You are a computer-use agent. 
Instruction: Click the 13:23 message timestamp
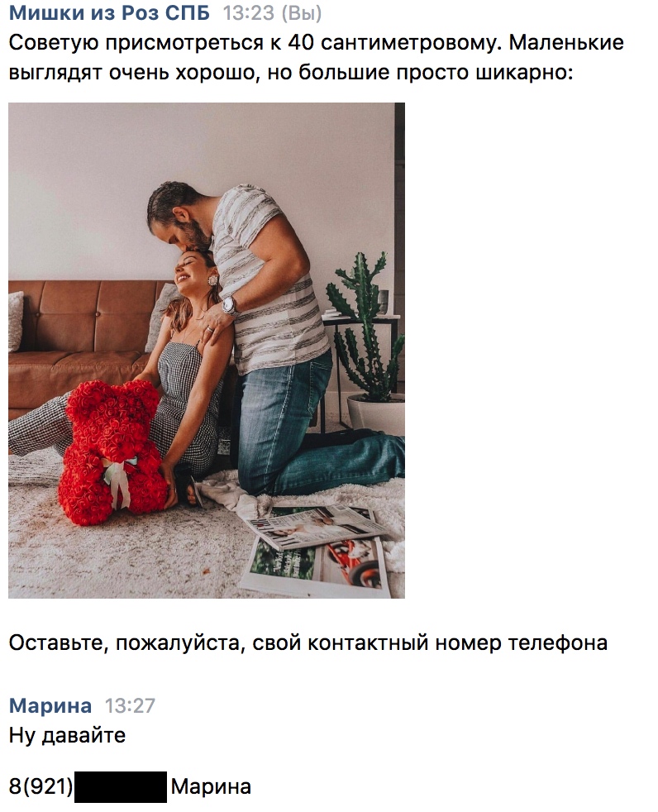point(249,13)
